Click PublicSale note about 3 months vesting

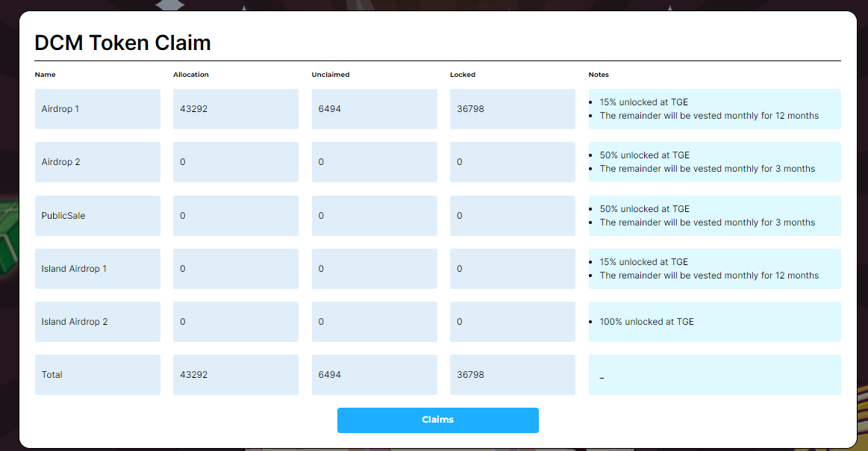708,223
